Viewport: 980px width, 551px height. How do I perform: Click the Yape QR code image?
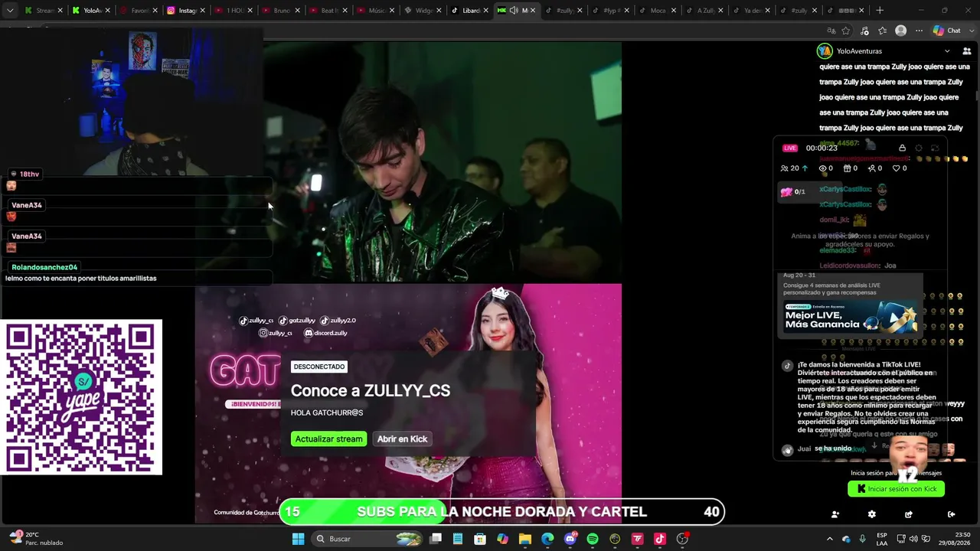[x=81, y=397]
